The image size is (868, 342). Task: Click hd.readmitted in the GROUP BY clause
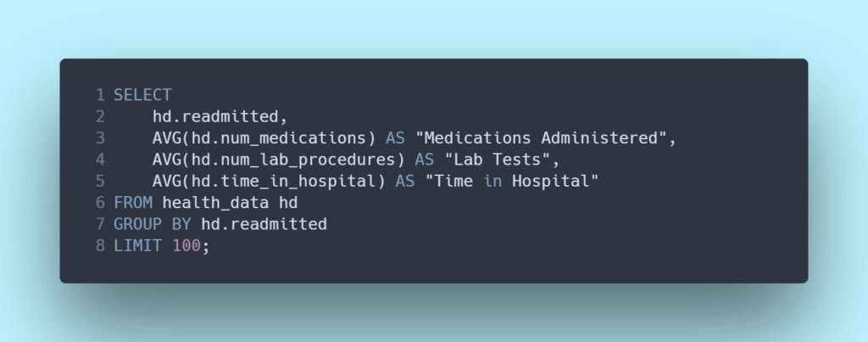click(x=264, y=225)
